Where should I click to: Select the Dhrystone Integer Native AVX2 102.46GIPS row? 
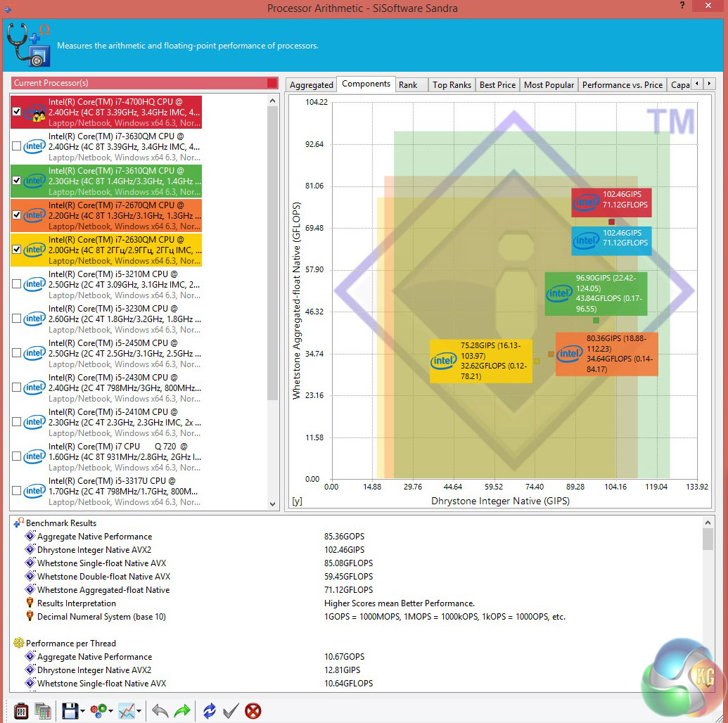357,549
